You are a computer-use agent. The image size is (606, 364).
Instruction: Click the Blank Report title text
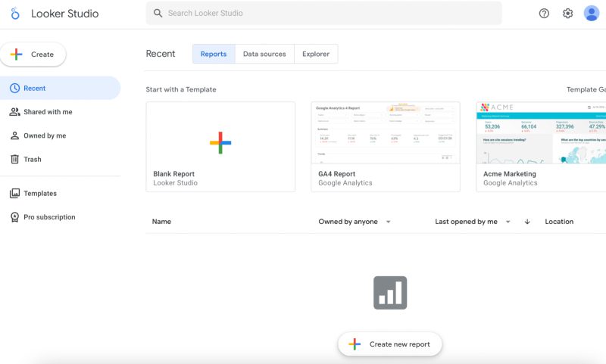pos(174,174)
